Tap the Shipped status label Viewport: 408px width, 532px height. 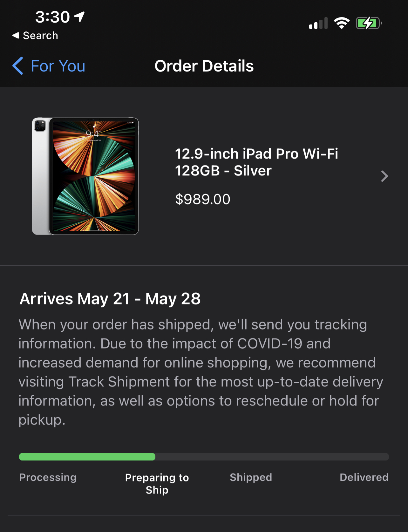click(x=251, y=477)
